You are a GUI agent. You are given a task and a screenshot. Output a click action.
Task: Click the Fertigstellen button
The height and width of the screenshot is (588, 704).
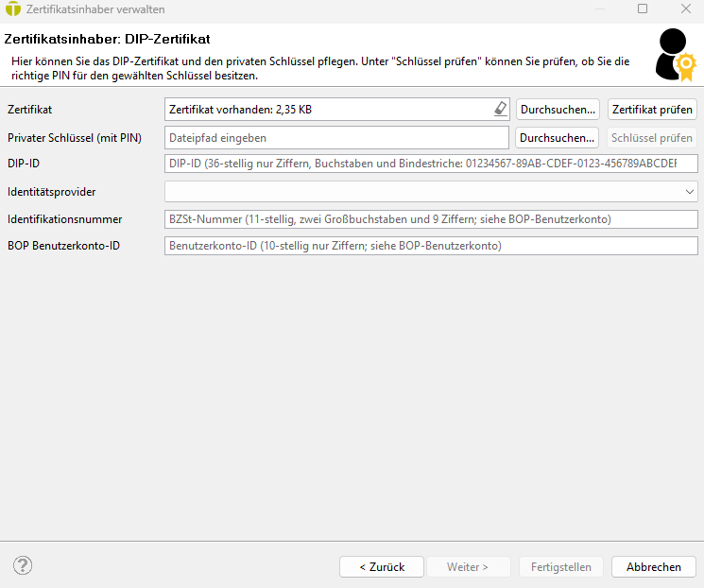[560, 567]
